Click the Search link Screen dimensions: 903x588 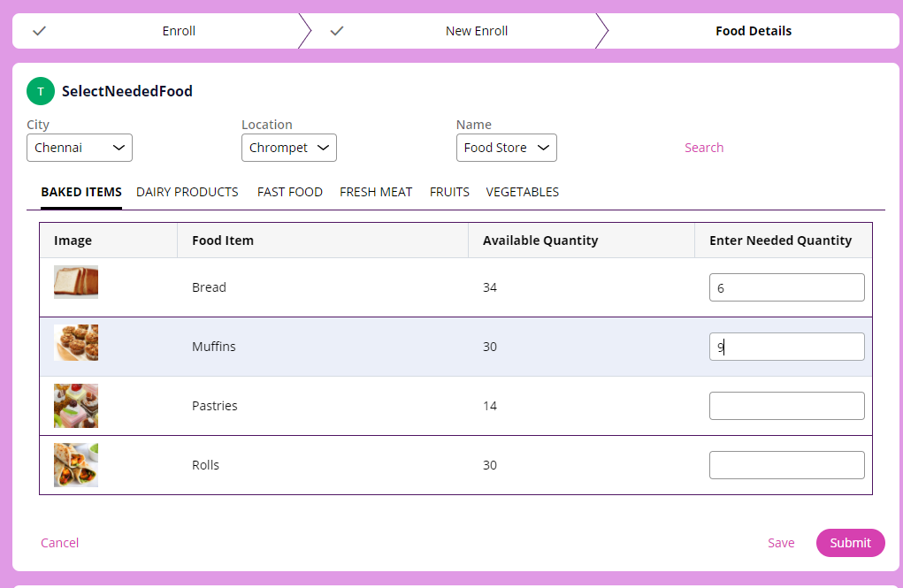coord(704,148)
